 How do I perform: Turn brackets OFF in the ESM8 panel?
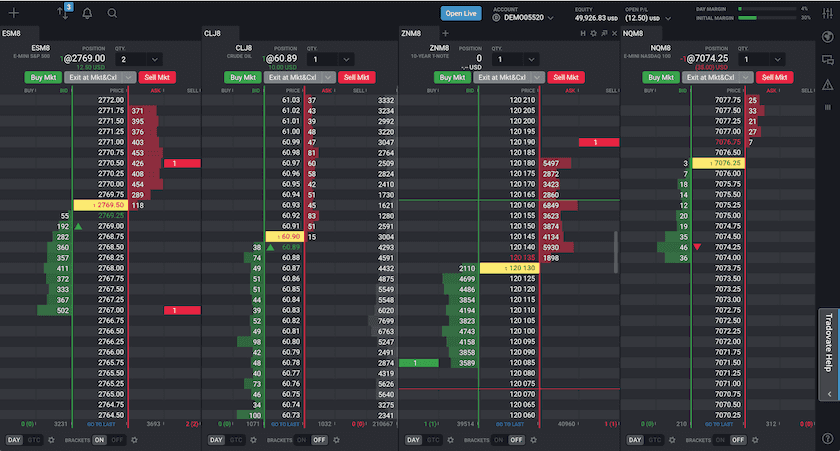point(118,440)
